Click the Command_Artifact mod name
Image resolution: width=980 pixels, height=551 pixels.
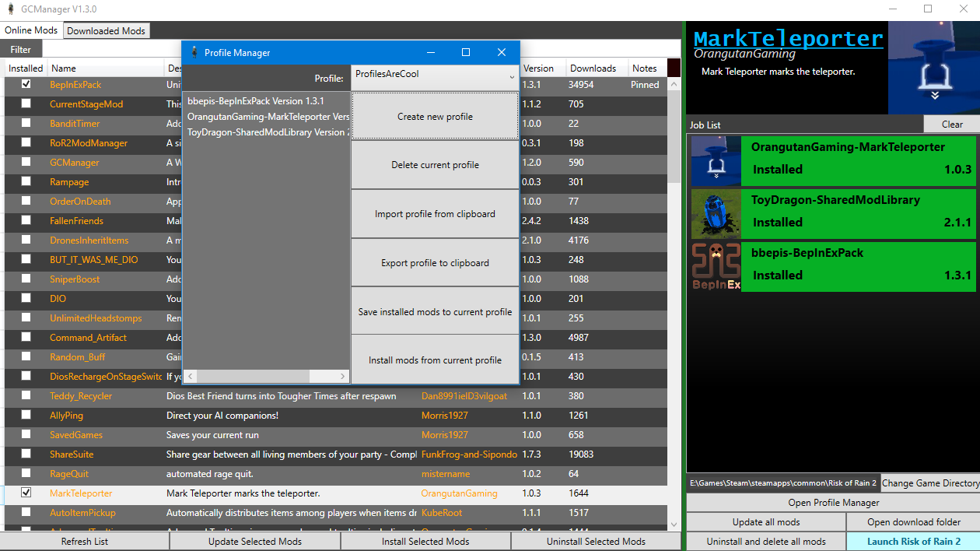coord(88,338)
